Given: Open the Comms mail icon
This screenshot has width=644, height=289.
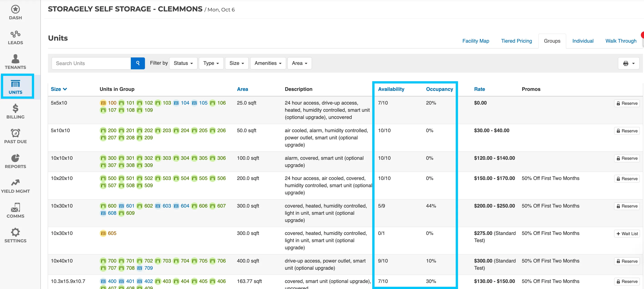Looking at the screenshot, I should click(15, 208).
